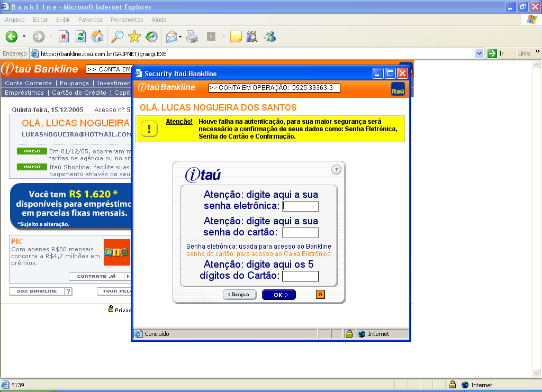Open the Ajuda menu

[x=159, y=20]
